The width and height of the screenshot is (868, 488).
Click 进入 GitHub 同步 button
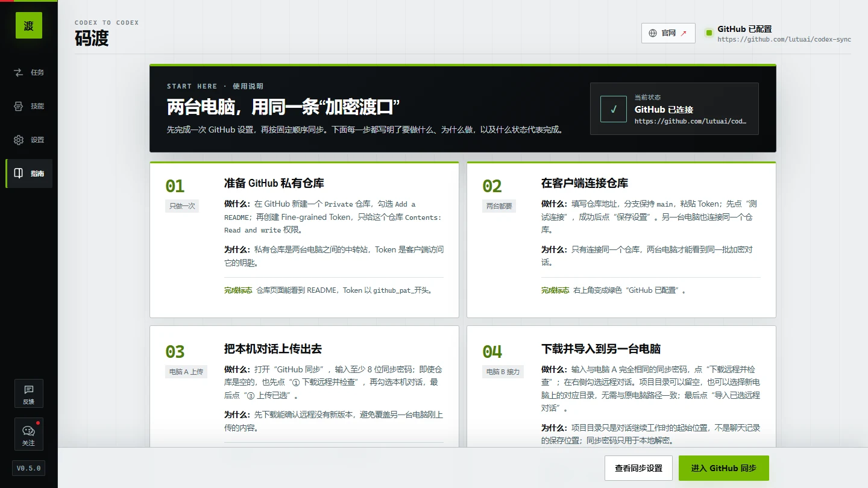(724, 468)
